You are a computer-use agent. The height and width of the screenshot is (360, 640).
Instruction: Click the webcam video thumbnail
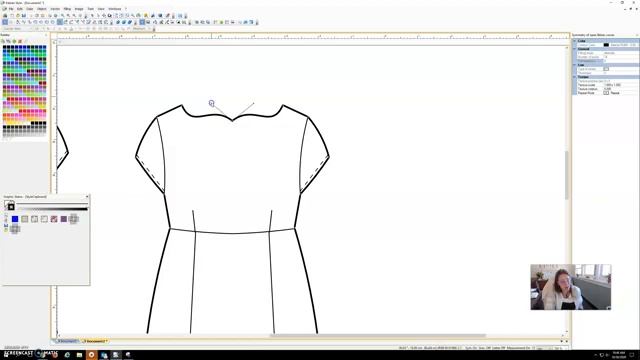pos(571,287)
